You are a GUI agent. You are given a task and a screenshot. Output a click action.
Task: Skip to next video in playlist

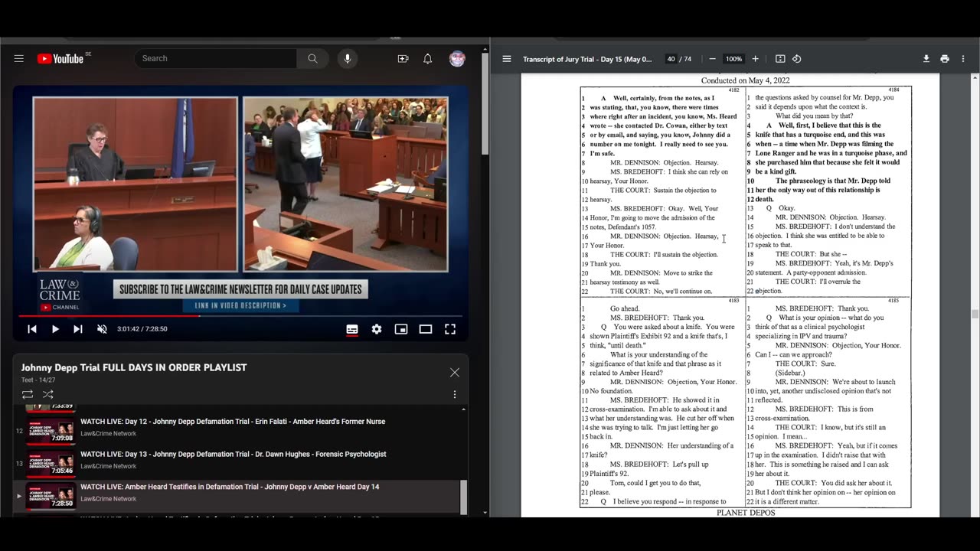click(x=78, y=329)
